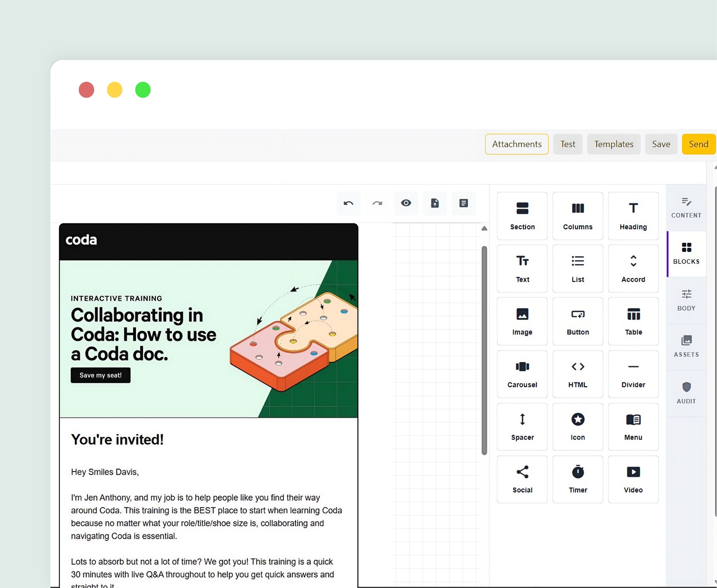Open the Content tab in sidebar
The width and height of the screenshot is (717, 588).
click(686, 208)
